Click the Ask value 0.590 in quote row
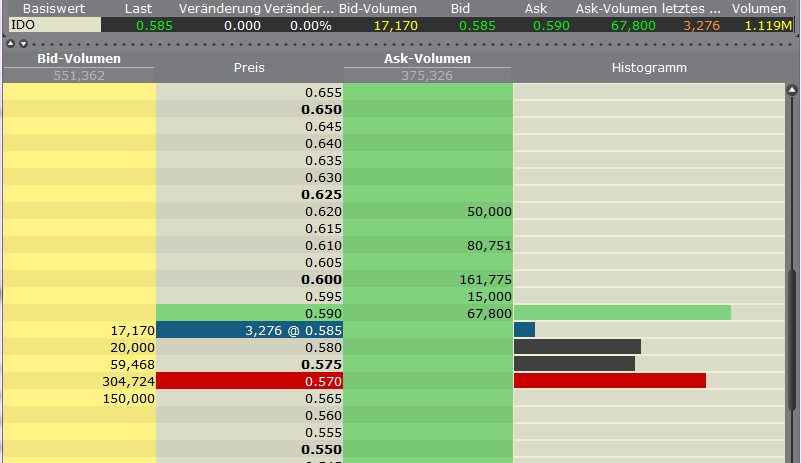 [551, 26]
